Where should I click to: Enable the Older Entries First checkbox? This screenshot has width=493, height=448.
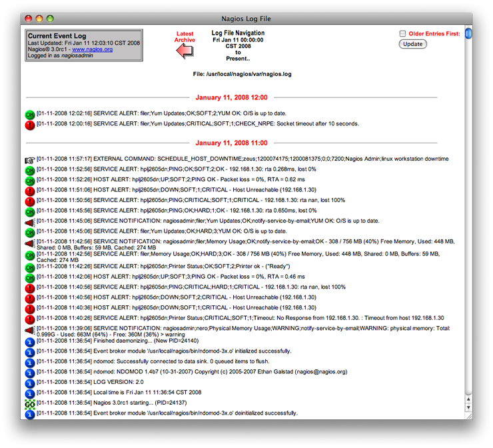click(x=402, y=34)
